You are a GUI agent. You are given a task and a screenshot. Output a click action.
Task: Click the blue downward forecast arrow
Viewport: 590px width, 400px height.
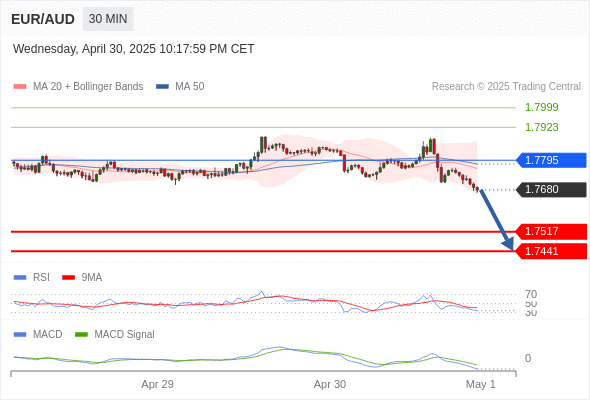coord(497,220)
